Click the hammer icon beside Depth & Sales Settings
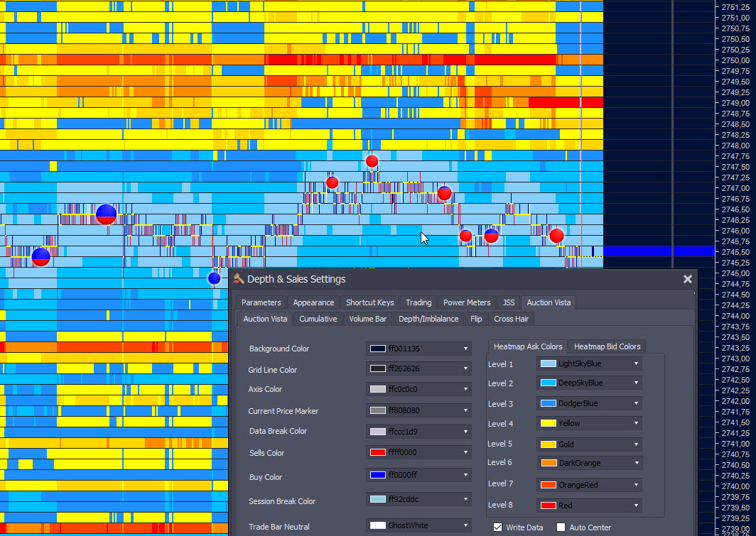The image size is (756, 536). pyautogui.click(x=238, y=279)
